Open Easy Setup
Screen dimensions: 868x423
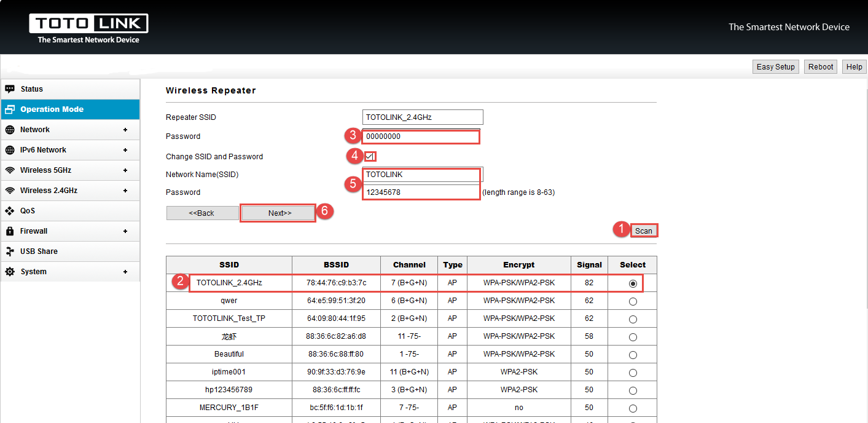click(x=775, y=67)
